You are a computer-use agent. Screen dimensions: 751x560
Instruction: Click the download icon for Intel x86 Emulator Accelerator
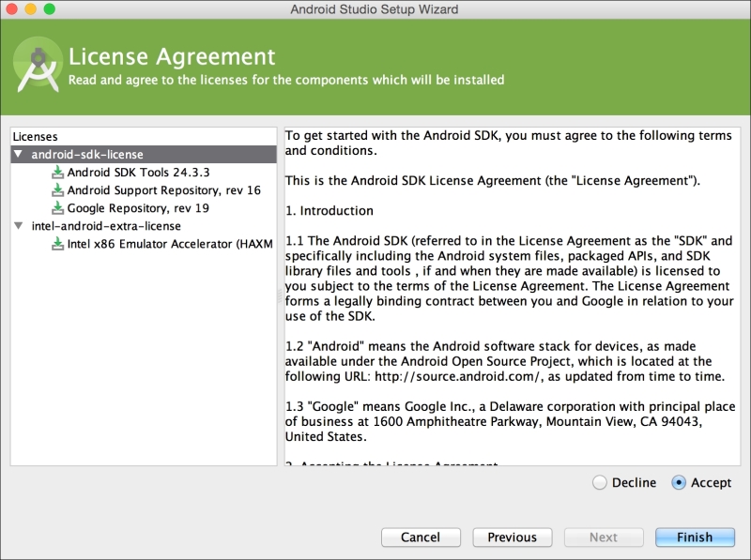coord(58,242)
